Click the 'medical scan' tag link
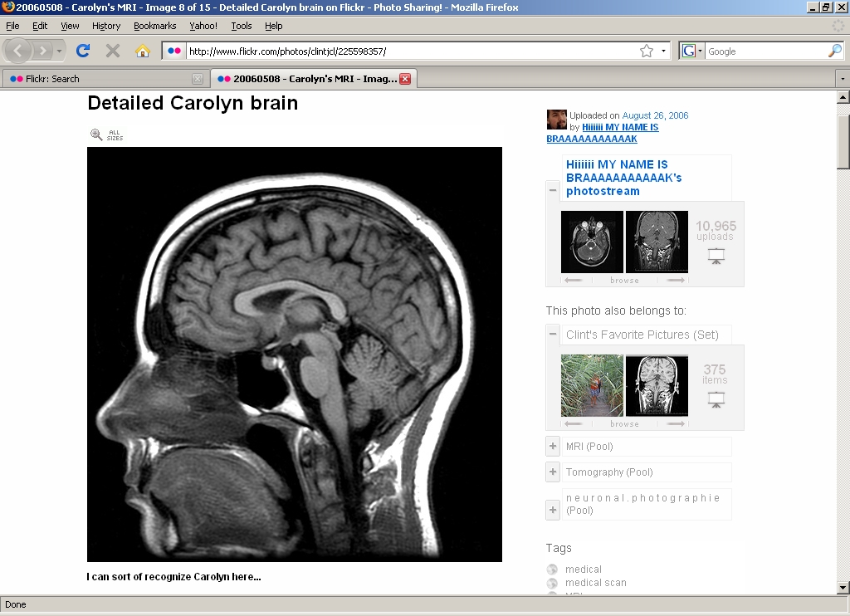850x616 pixels. [595, 583]
